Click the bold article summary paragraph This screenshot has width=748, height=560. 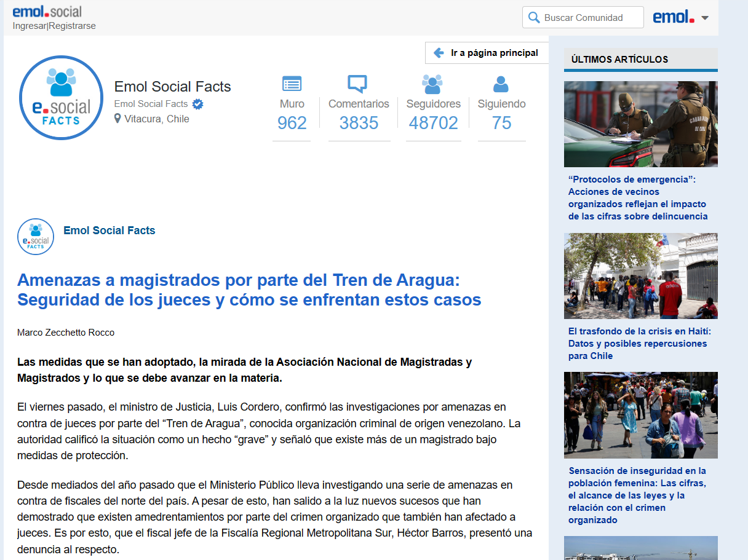(245, 370)
